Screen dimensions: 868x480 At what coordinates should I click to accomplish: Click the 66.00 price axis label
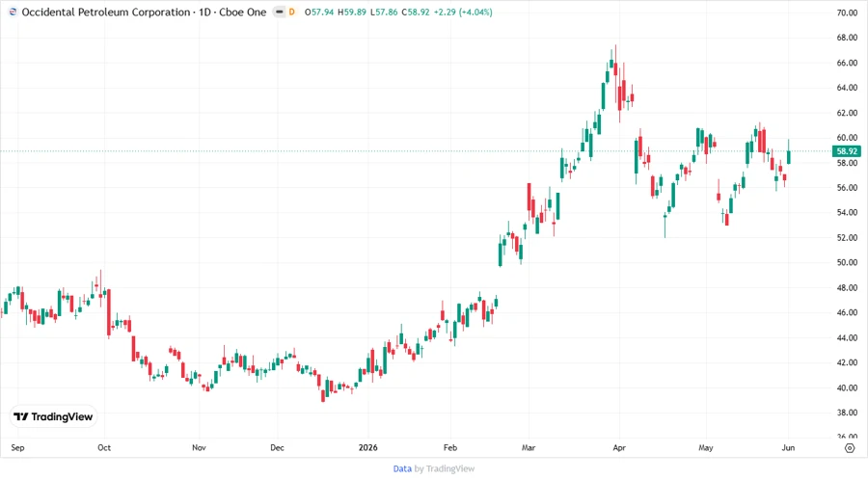(847, 63)
